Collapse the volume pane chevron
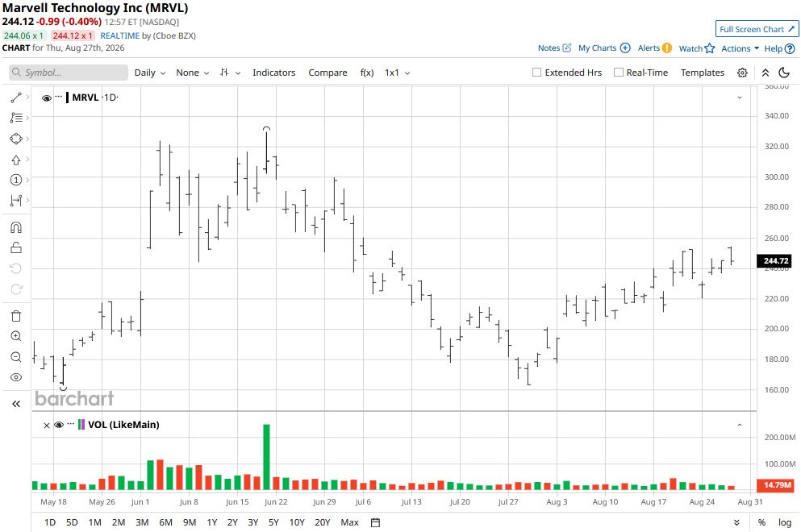Screen dimensions: 801x532 739,425
